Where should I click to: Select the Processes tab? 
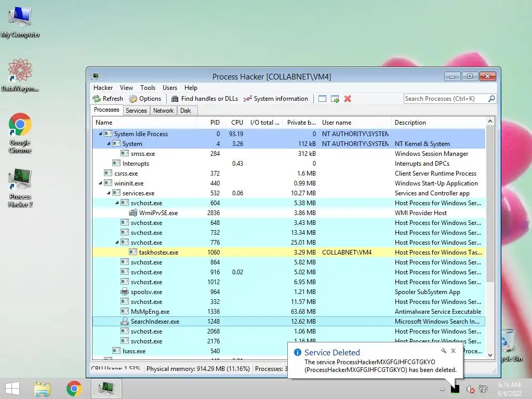point(107,110)
